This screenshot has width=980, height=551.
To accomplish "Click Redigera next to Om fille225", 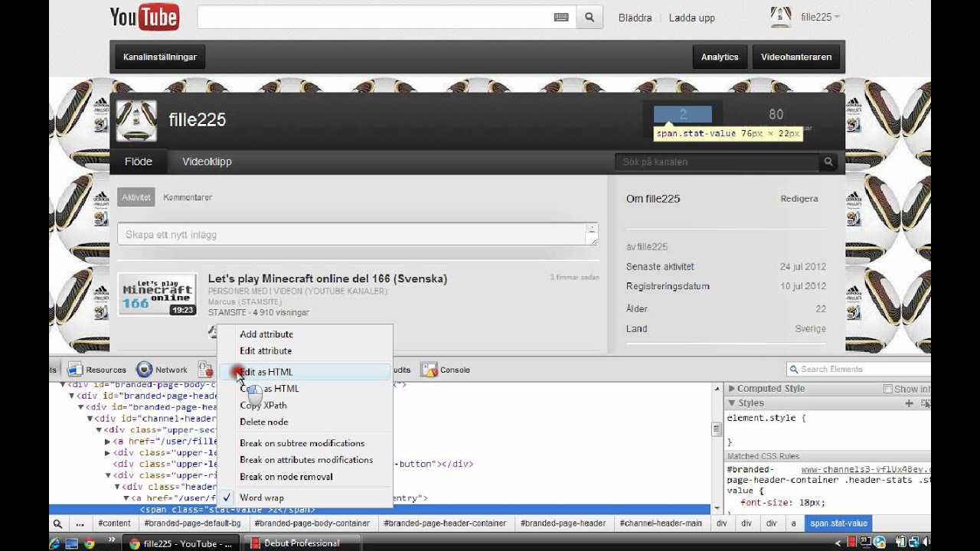I will pos(799,199).
